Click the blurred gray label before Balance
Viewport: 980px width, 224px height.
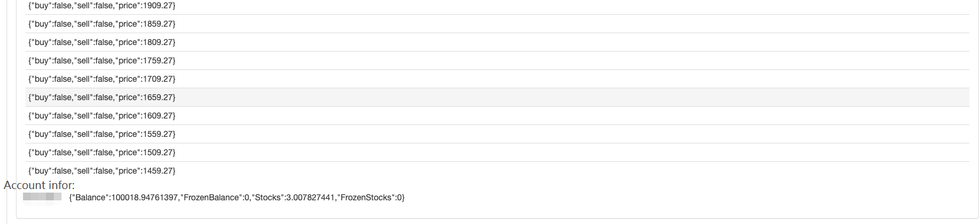[43, 197]
